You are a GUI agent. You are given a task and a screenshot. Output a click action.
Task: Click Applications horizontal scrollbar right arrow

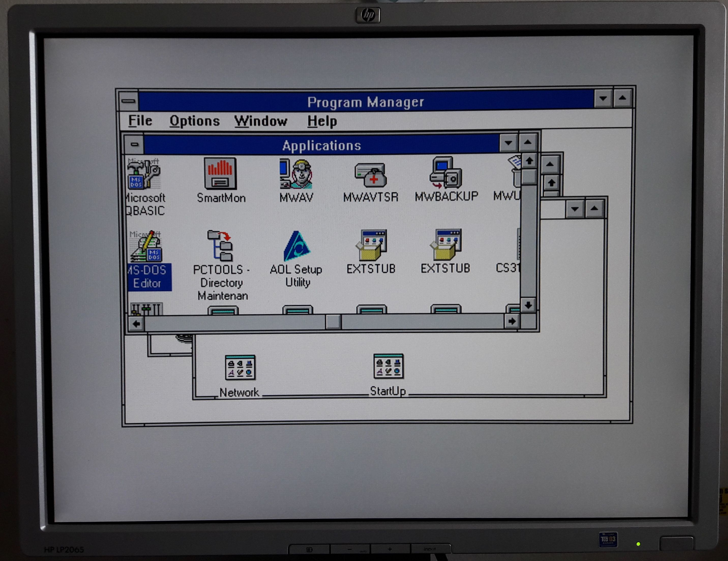click(x=512, y=322)
